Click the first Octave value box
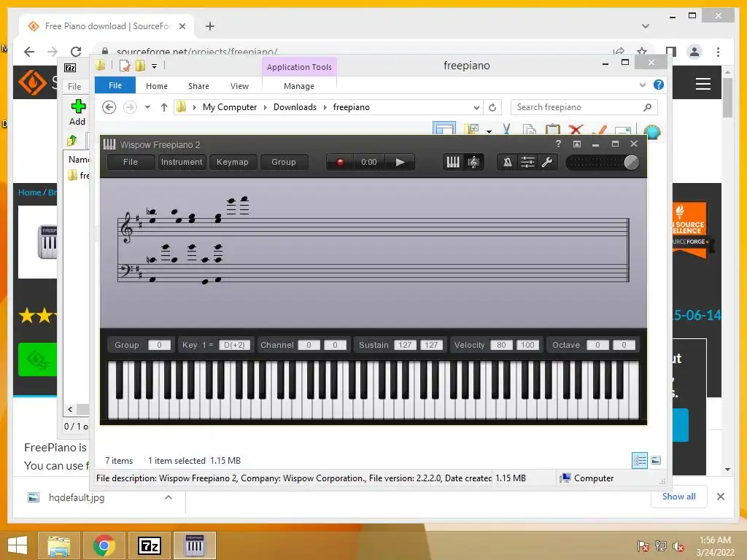 tap(597, 345)
